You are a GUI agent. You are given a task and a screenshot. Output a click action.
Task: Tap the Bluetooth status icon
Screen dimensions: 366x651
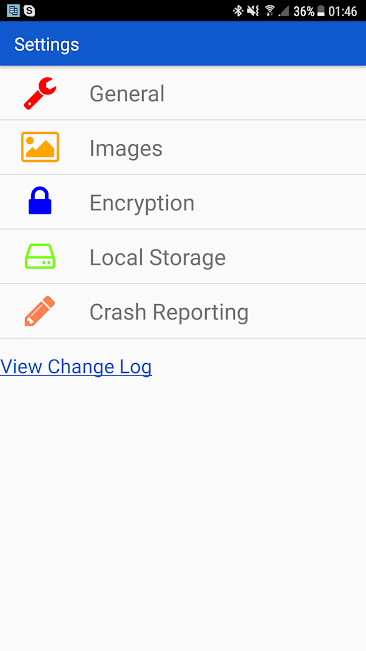238,11
